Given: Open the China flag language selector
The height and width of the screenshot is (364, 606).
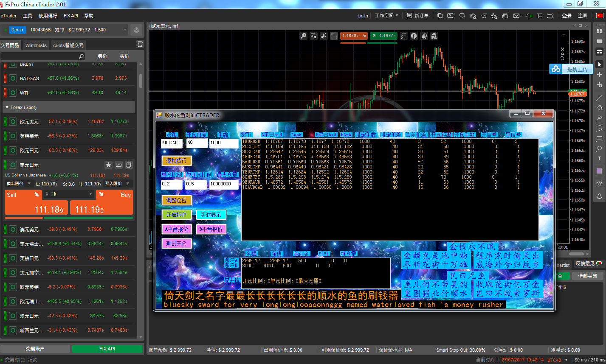Looking at the screenshot, I should click(600, 16).
